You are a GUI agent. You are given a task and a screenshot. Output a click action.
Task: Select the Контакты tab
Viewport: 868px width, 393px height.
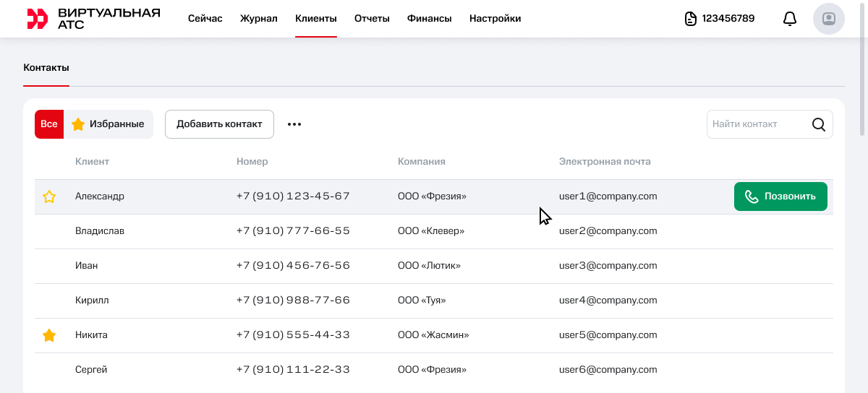(46, 68)
